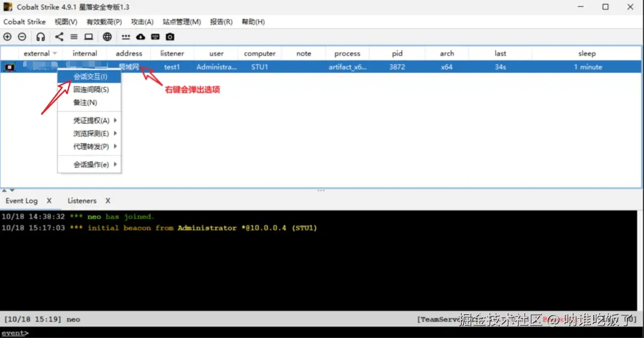Sort by the arch column header
Viewport: 644px width, 338px height.
tap(447, 54)
